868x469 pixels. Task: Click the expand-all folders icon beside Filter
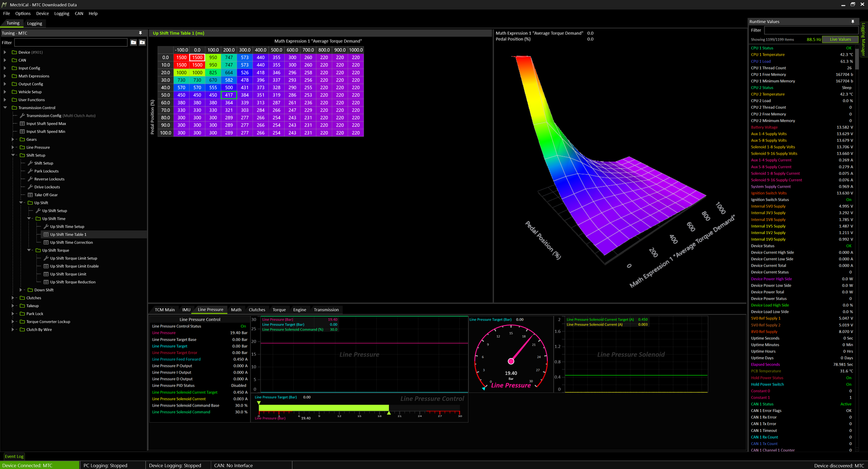(x=142, y=42)
